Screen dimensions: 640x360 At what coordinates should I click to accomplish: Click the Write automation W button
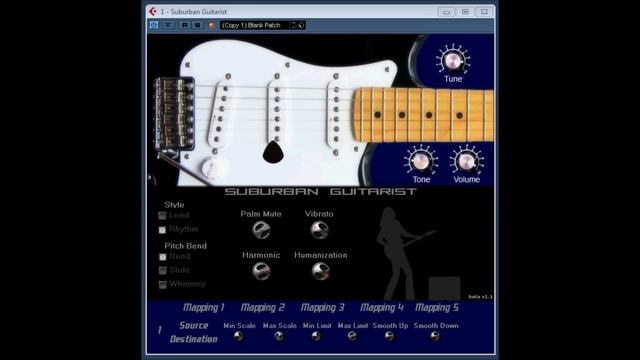tap(198, 25)
